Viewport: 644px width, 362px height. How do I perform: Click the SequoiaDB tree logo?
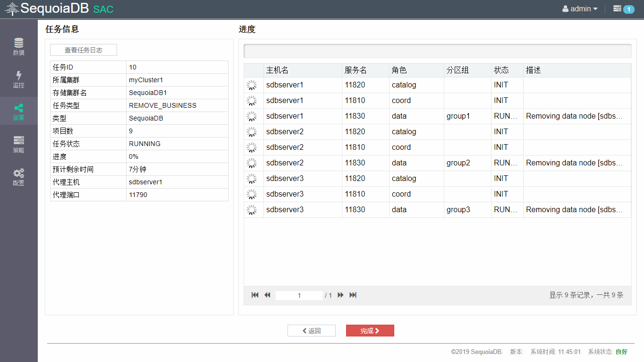pyautogui.click(x=12, y=9)
